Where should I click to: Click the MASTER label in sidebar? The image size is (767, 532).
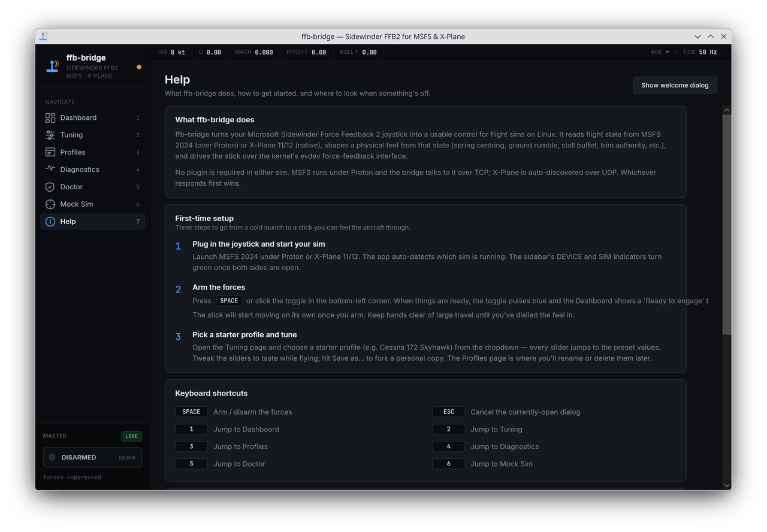click(55, 436)
